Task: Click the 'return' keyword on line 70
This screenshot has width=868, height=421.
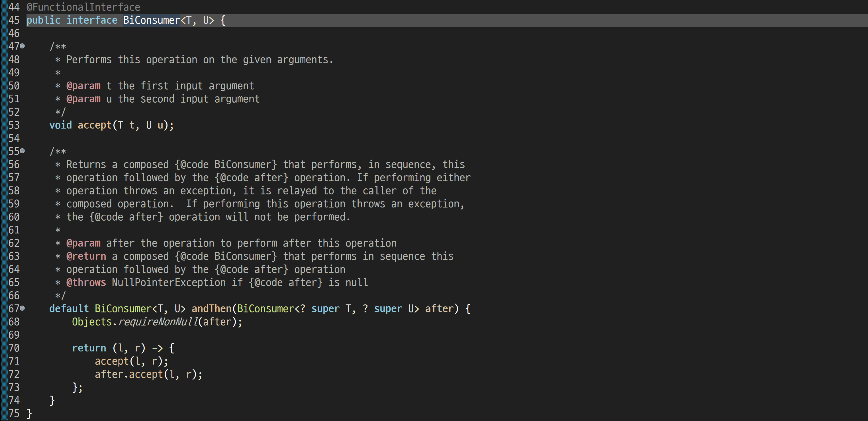Action: (89, 348)
